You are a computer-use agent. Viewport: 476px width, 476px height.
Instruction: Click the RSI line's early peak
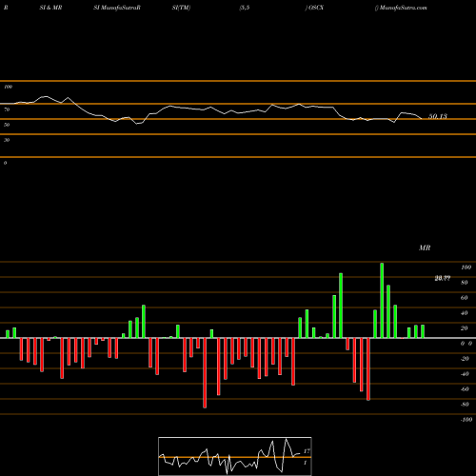(x=47, y=96)
